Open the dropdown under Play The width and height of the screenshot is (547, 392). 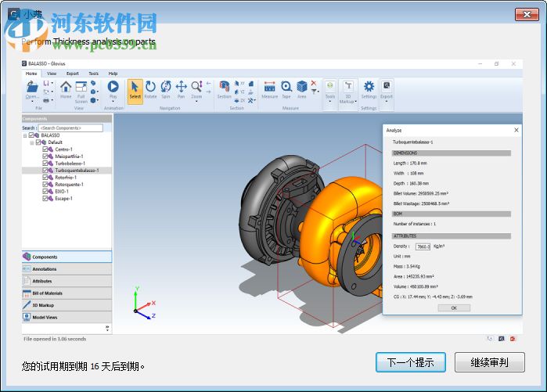pyautogui.click(x=113, y=102)
